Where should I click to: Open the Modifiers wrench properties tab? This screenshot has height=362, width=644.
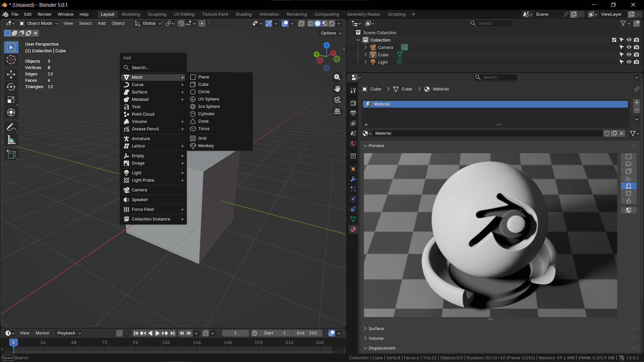(353, 179)
